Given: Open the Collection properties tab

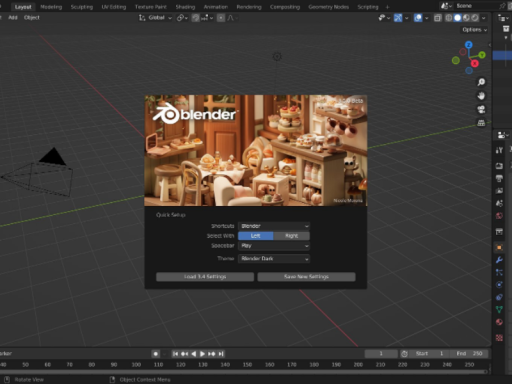Looking at the screenshot, I should [x=499, y=231].
